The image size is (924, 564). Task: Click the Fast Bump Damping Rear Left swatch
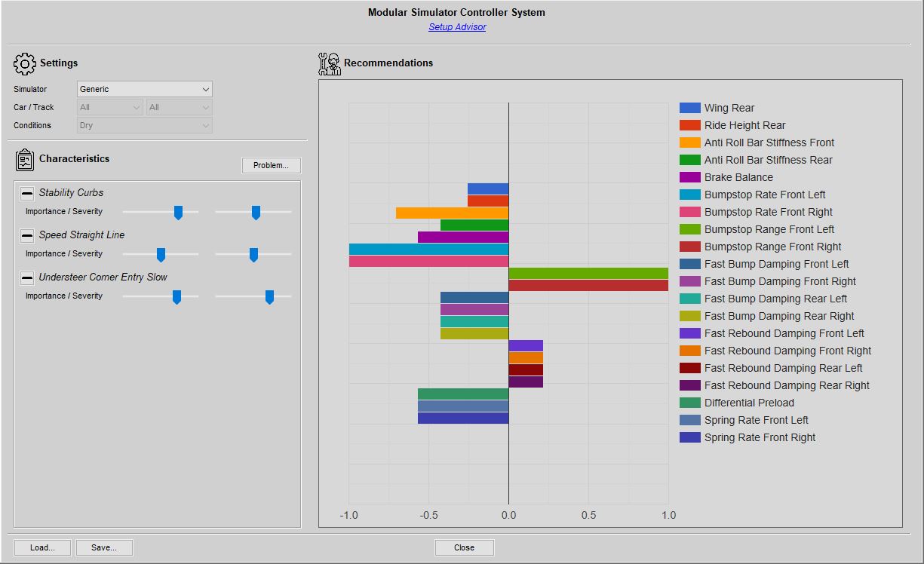[690, 299]
